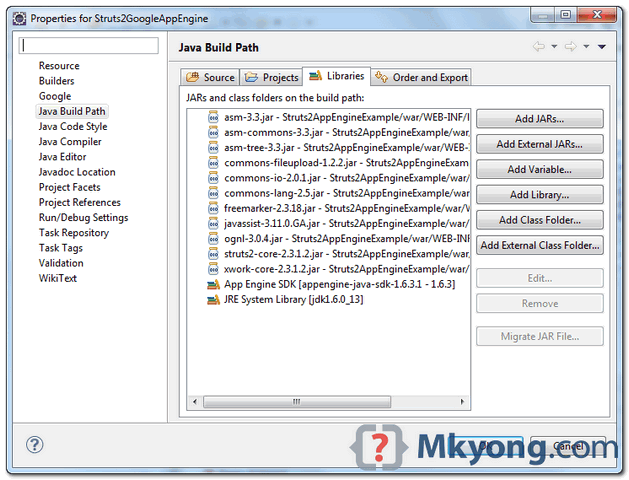Click the jar icon beside commons-io-2.0.1.jar
Image resolution: width=629 pixels, height=480 pixels.
213,178
